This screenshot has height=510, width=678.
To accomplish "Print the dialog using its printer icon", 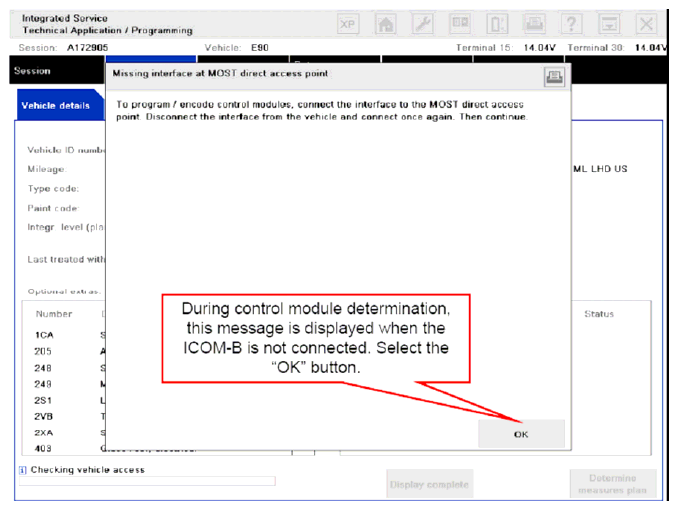I will pos(554,77).
